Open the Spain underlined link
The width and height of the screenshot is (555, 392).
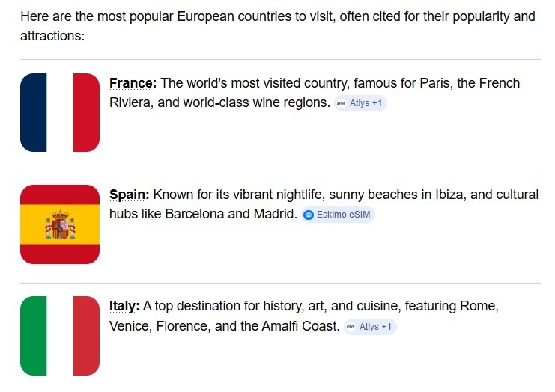[x=129, y=195]
